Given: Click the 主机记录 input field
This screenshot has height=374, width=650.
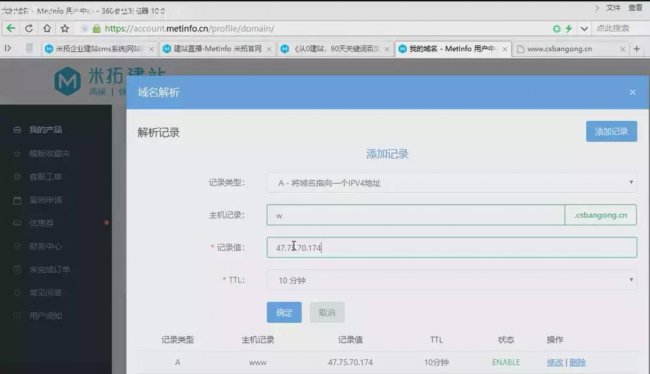Looking at the screenshot, I should point(416,215).
